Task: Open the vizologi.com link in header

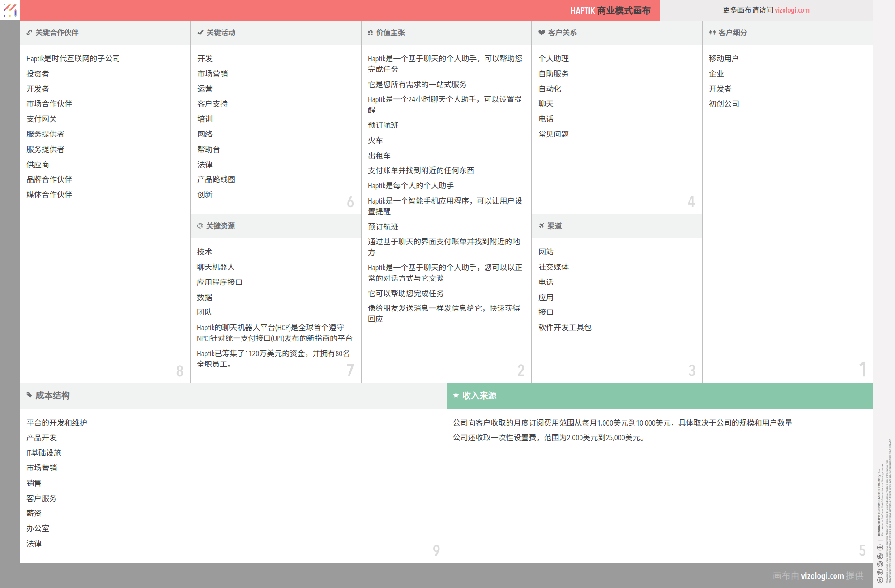Action: pos(792,10)
